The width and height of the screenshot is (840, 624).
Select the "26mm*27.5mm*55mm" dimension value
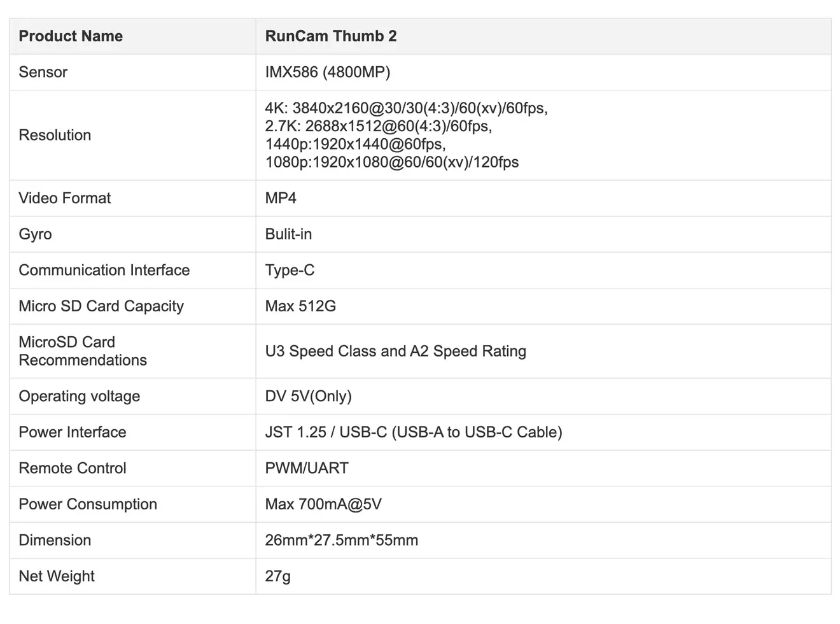[341, 540]
